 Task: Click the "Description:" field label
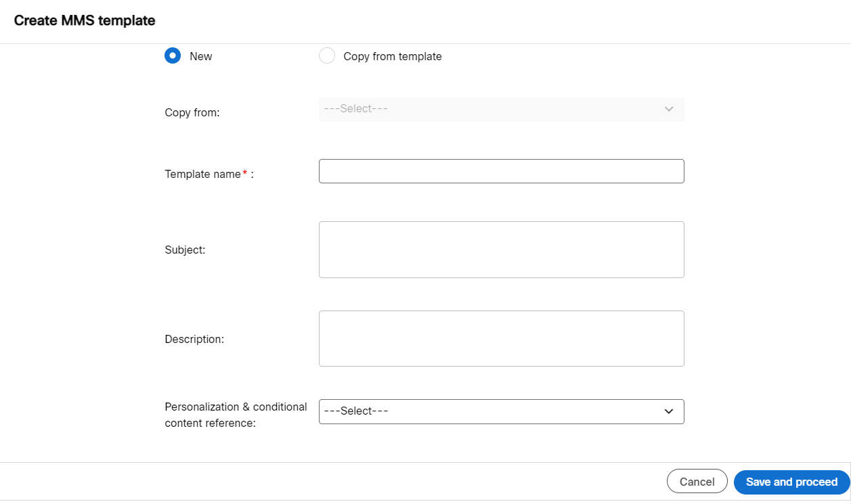coord(194,339)
